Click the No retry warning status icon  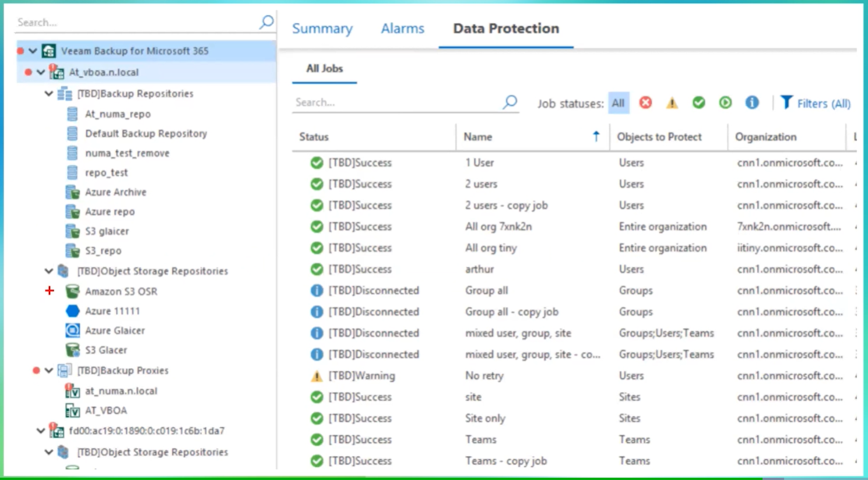[317, 376]
